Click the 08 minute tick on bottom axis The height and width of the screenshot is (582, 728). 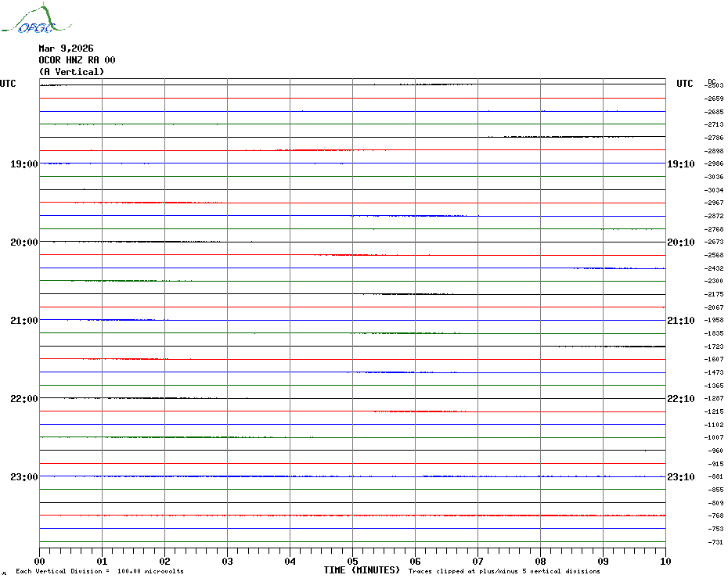pyautogui.click(x=540, y=561)
